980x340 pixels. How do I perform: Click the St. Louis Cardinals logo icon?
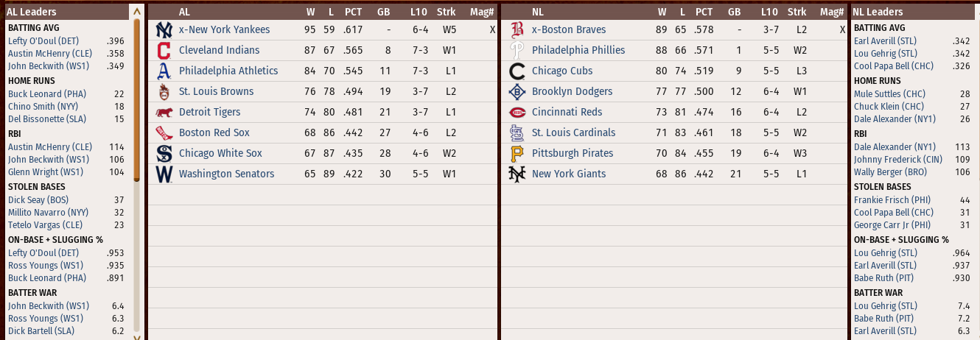tap(517, 133)
